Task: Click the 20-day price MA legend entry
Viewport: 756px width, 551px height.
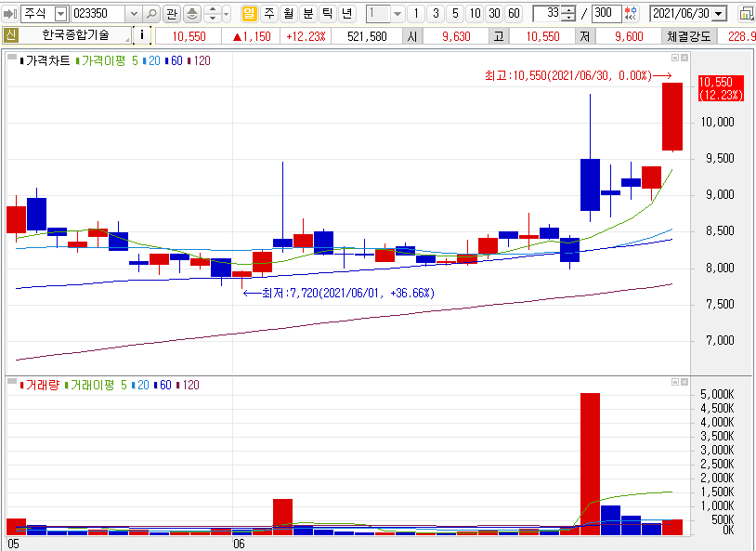Action: [x=153, y=60]
